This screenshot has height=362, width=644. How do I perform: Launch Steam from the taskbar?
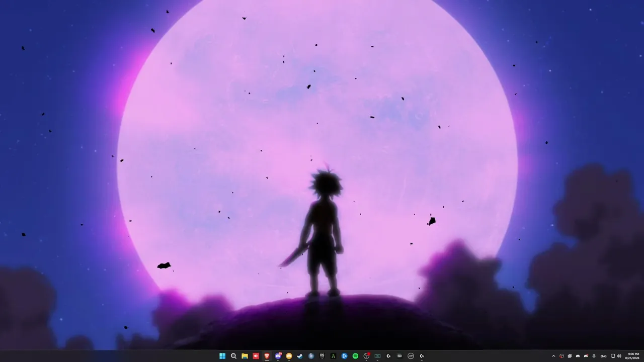tap(300, 356)
